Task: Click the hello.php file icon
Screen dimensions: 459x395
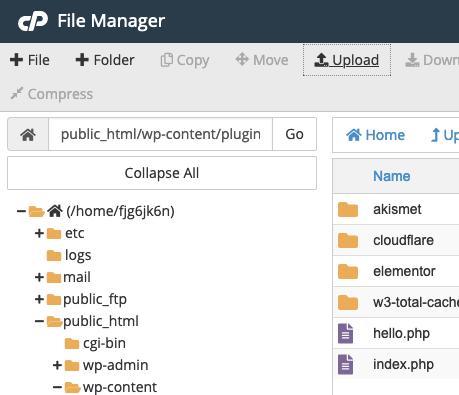Action: (x=345, y=333)
